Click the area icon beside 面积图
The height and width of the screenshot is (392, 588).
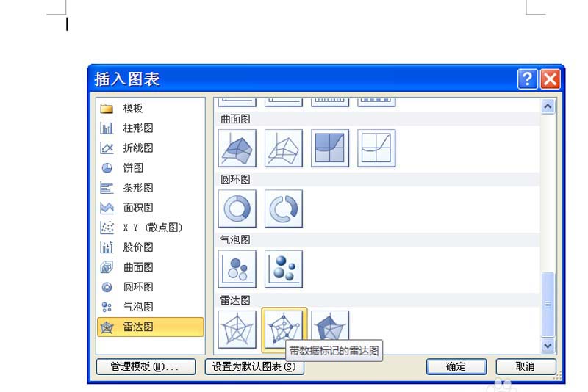click(x=107, y=208)
